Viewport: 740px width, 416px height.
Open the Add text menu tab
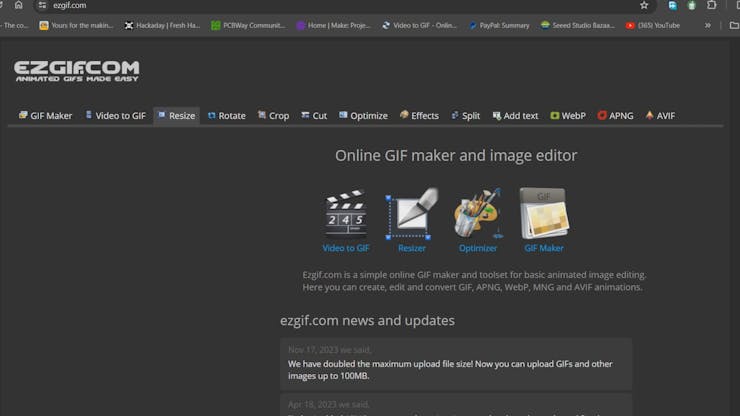(x=515, y=116)
